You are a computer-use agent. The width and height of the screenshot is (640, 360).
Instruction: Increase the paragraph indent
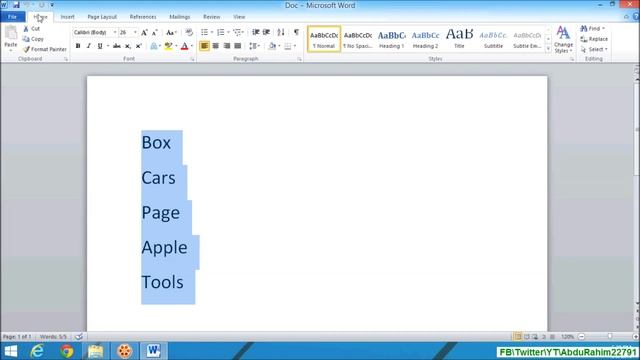[266, 32]
